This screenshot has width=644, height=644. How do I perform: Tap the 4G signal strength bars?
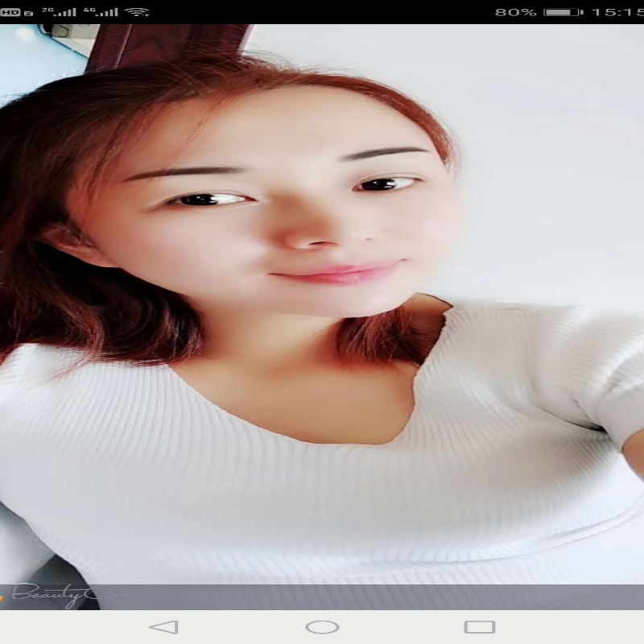point(101,12)
